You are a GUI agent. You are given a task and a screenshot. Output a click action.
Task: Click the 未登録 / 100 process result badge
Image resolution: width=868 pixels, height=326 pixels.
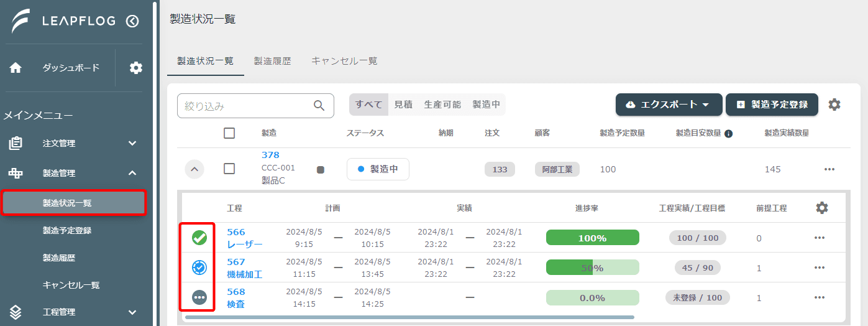point(698,297)
